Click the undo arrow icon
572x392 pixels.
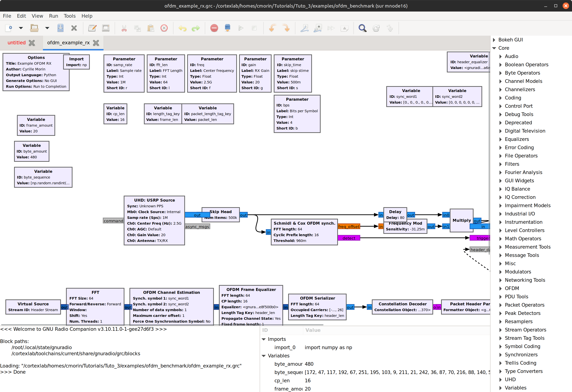coord(182,28)
